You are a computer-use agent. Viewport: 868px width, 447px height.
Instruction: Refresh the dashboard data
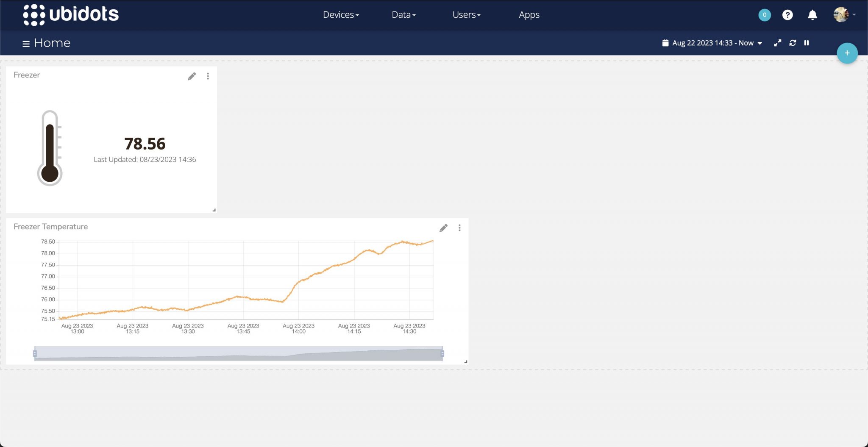point(793,43)
